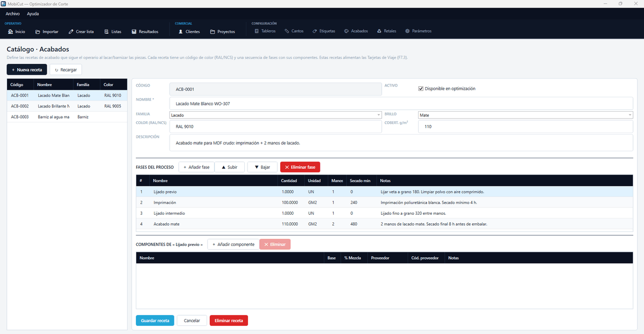Click the Importar toolbar icon

pos(38,32)
